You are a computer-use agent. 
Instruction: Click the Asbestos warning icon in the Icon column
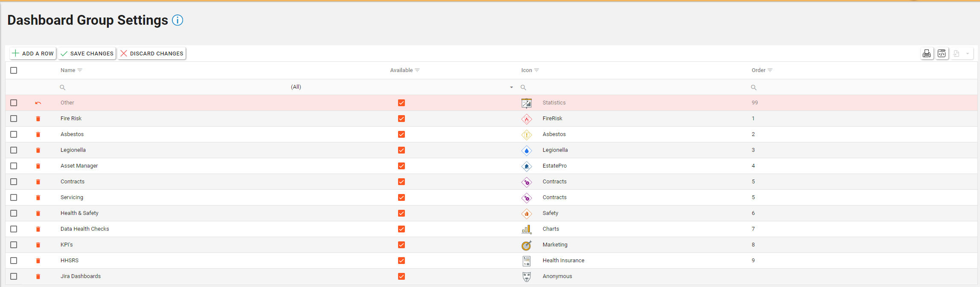(526, 135)
